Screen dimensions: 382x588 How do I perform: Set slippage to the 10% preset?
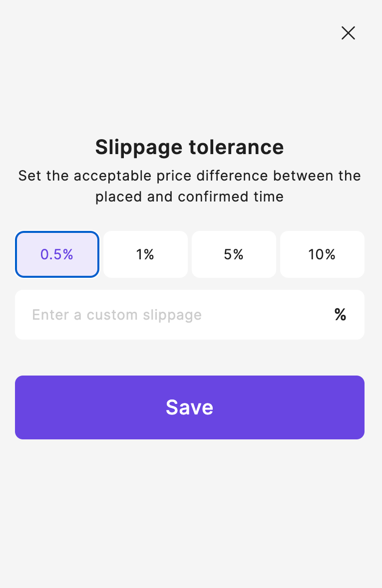[322, 254]
